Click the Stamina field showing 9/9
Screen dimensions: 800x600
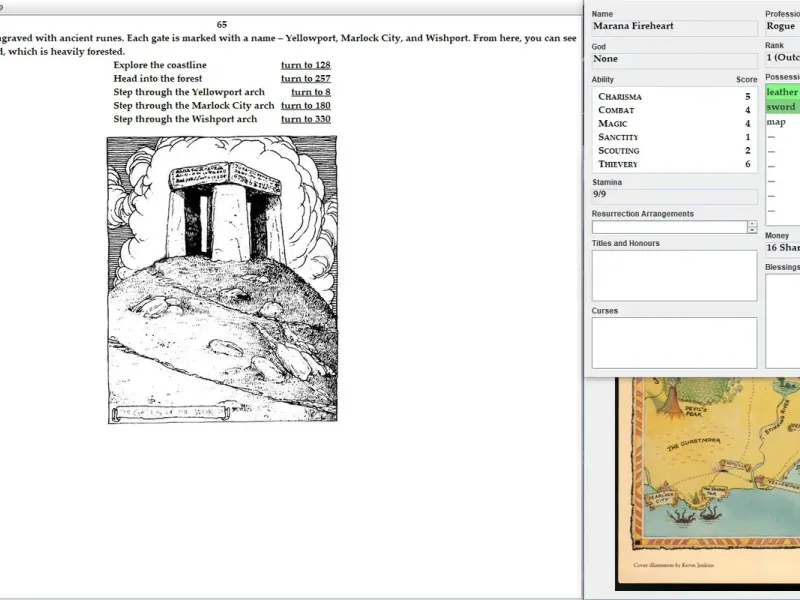(x=674, y=196)
